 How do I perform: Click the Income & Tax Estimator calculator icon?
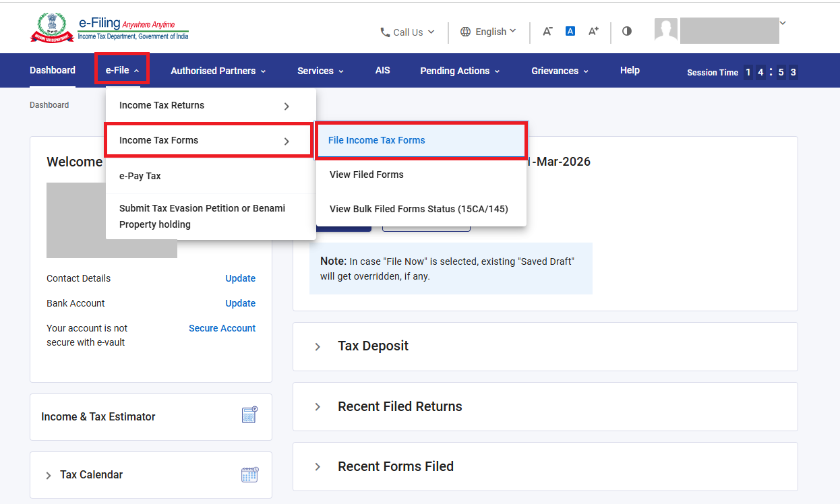(x=249, y=415)
